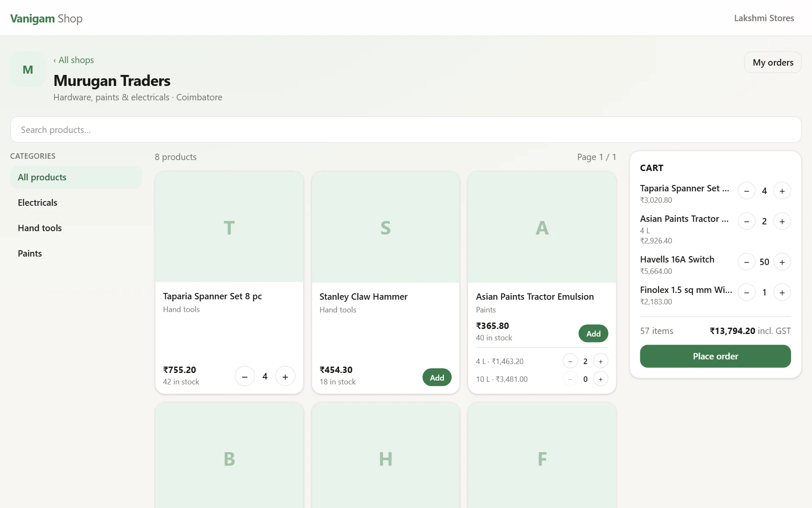Reduce quantity on Taparia Spanner product card
The width and height of the screenshot is (812, 508).
coord(244,376)
